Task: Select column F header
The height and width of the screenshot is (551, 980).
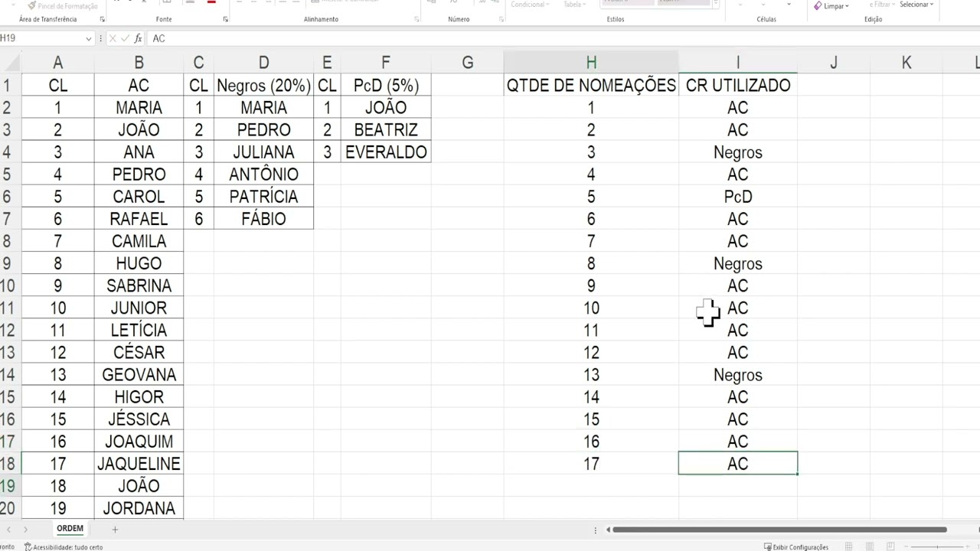Action: (385, 63)
